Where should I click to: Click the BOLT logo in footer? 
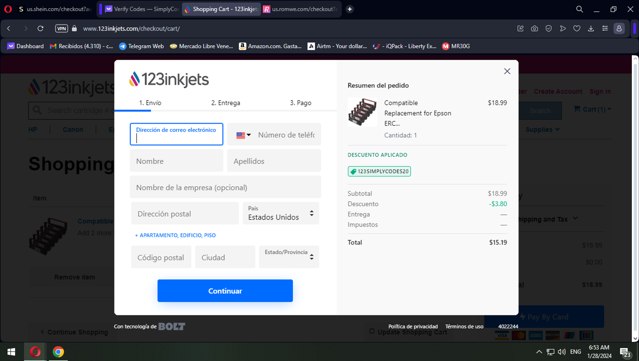[x=172, y=326]
